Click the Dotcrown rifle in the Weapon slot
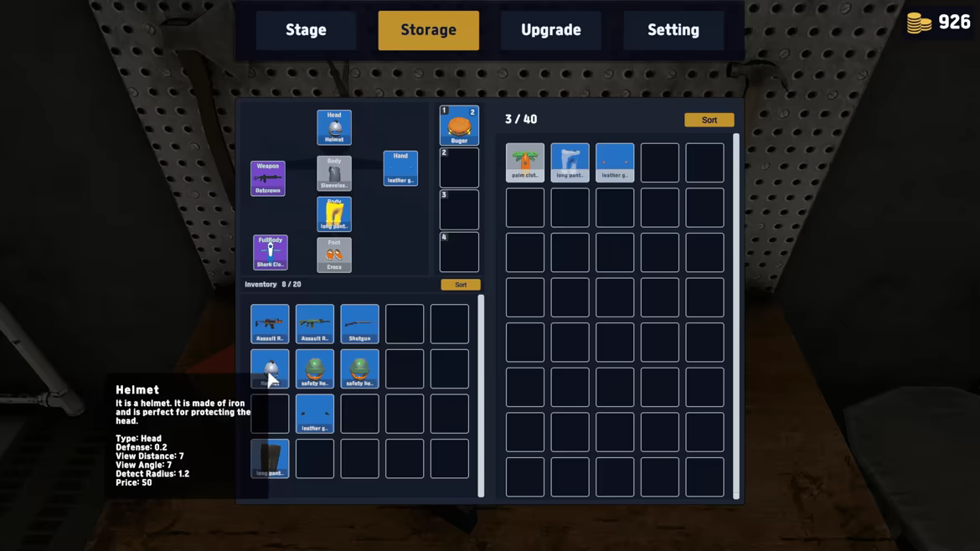980x551 pixels. pyautogui.click(x=267, y=178)
